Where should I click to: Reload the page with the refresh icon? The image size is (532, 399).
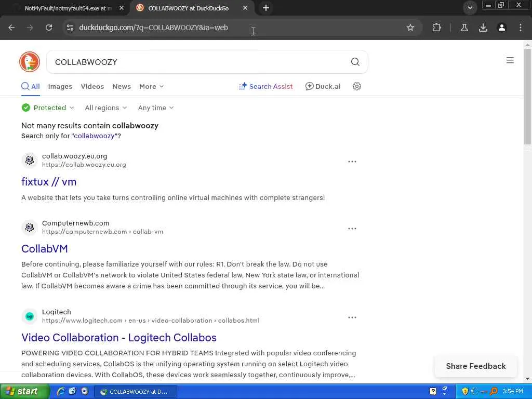point(49,28)
